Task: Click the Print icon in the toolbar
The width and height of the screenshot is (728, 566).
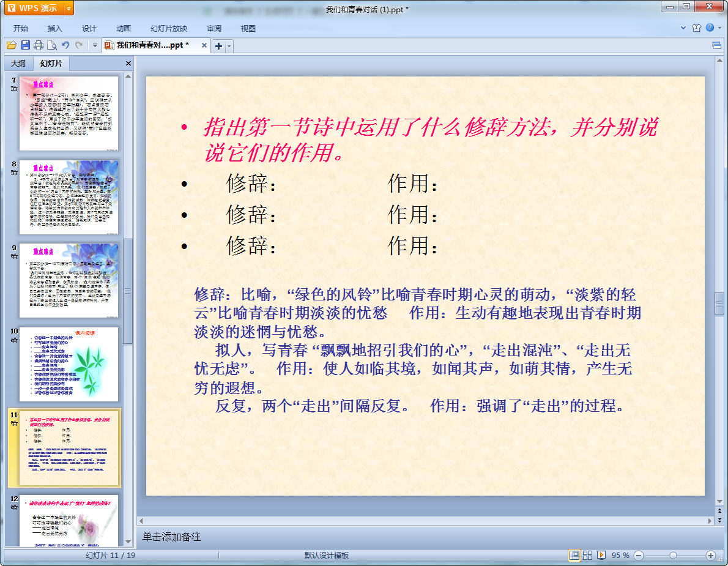Action: (x=39, y=45)
